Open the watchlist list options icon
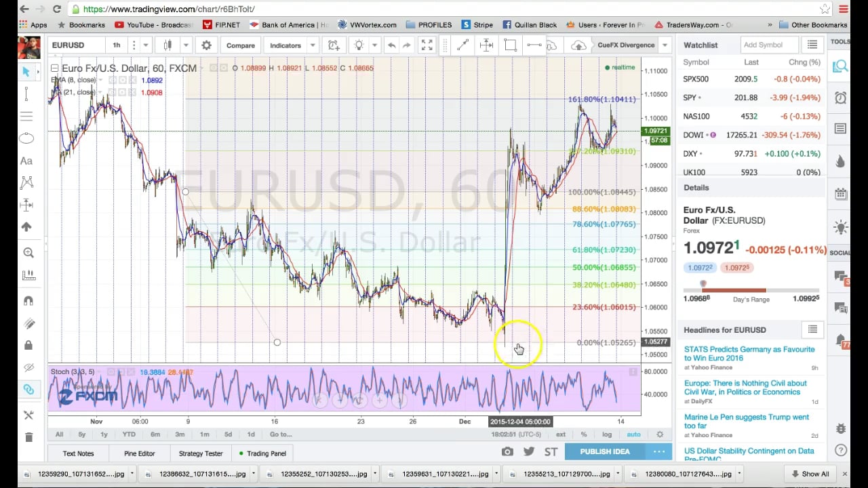This screenshot has height=488, width=868. point(812,45)
